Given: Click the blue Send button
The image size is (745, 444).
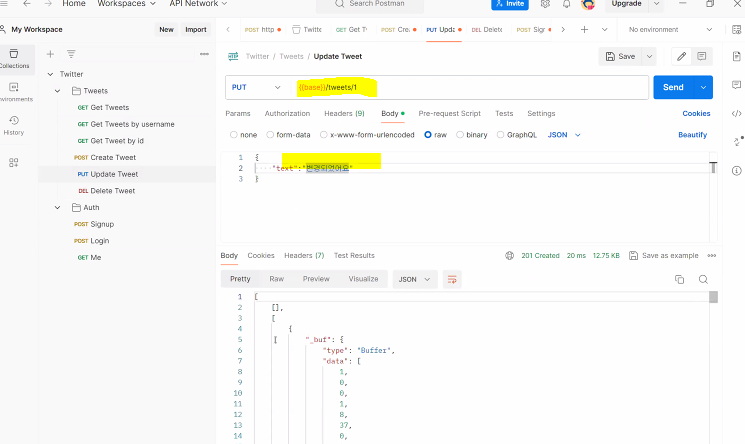Looking at the screenshot, I should (673, 87).
